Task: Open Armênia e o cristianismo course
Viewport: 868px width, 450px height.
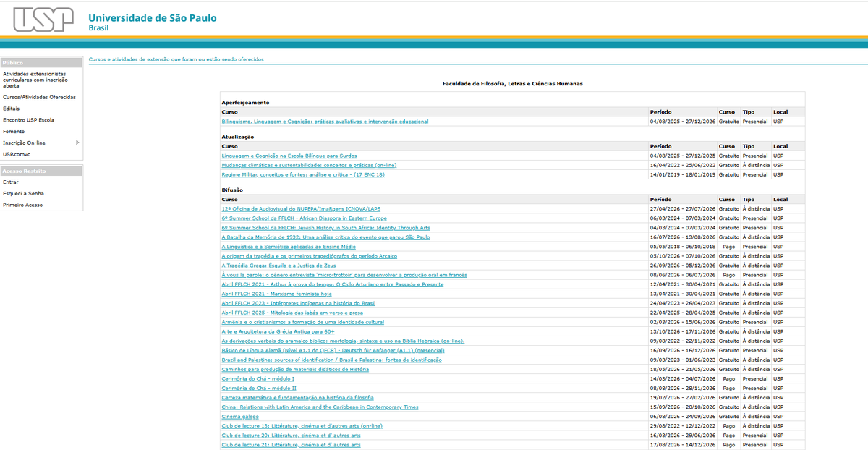Action: pyautogui.click(x=304, y=322)
